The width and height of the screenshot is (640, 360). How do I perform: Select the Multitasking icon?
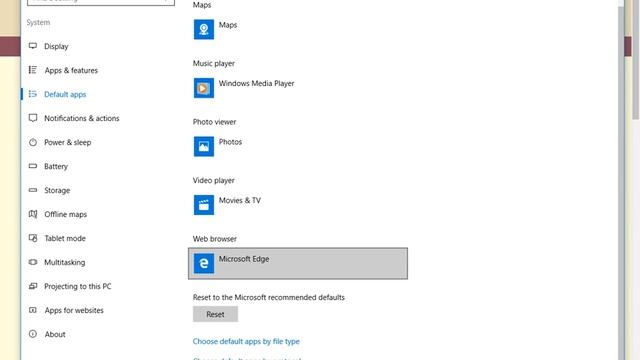(x=33, y=262)
